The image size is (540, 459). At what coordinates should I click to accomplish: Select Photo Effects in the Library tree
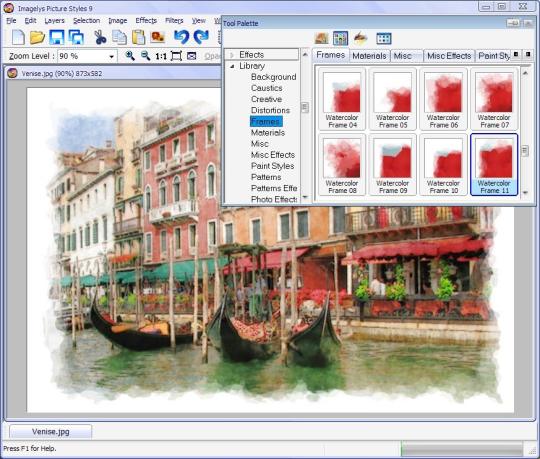click(x=274, y=199)
